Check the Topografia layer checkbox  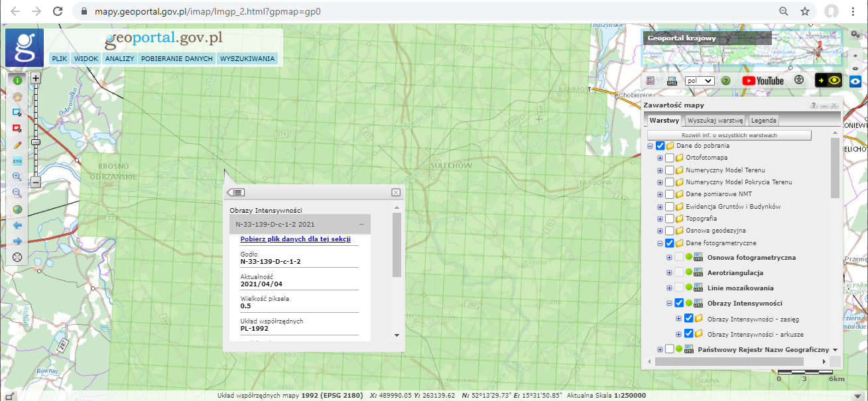pyautogui.click(x=669, y=219)
